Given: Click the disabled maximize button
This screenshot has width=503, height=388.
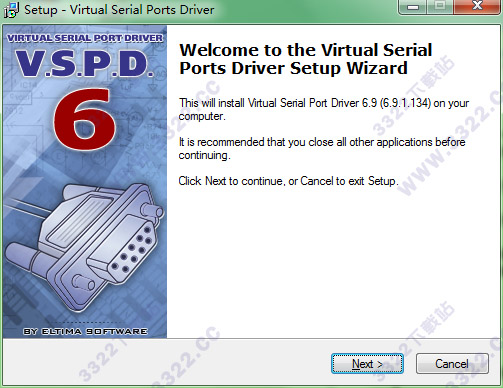Looking at the screenshot, I should tap(440, 6).
